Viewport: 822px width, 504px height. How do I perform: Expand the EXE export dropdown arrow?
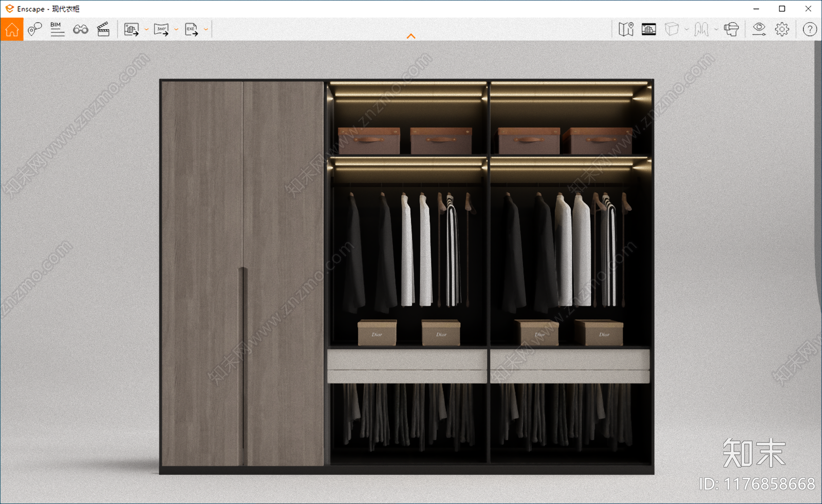(206, 29)
